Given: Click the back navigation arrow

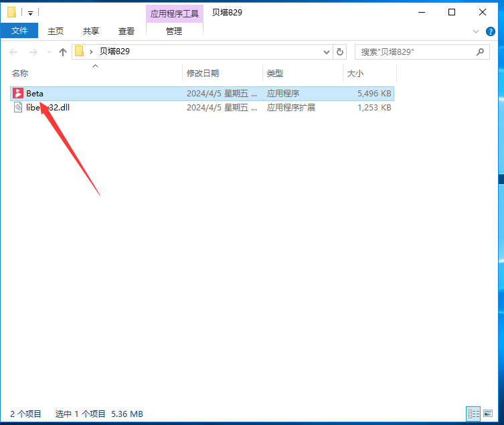Looking at the screenshot, I should coord(13,52).
